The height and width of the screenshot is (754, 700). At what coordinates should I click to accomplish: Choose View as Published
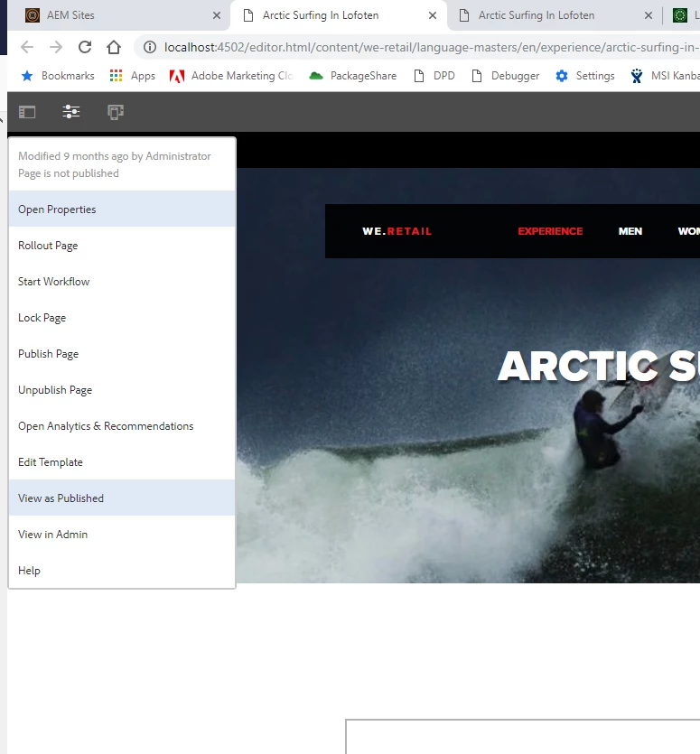point(122,498)
